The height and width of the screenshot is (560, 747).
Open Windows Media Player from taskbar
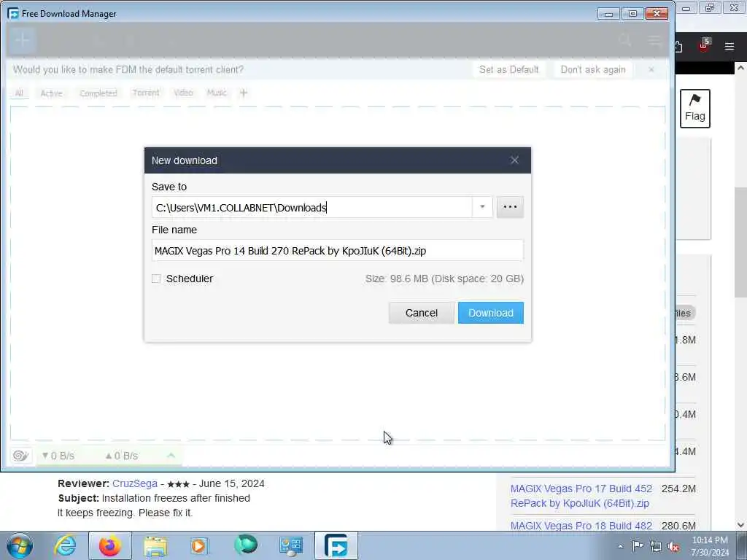(200, 545)
